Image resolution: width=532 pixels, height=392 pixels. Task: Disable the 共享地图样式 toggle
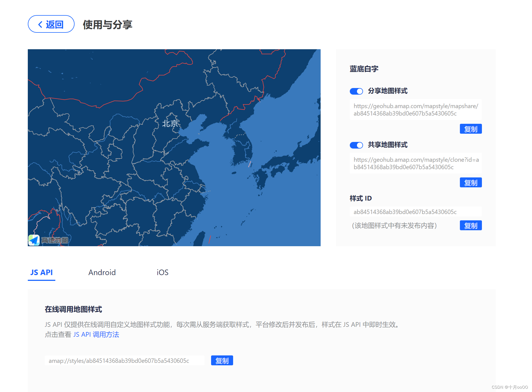(356, 145)
